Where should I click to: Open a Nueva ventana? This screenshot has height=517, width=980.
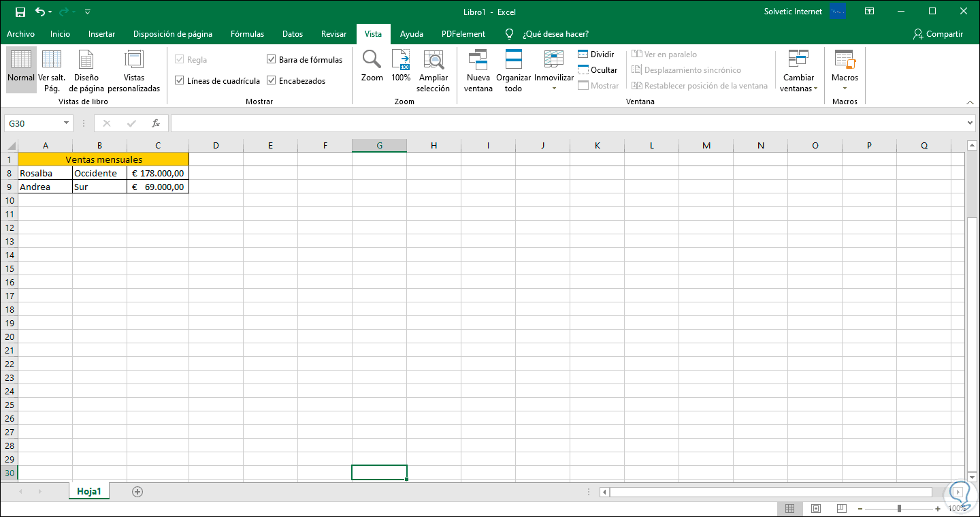tap(478, 71)
